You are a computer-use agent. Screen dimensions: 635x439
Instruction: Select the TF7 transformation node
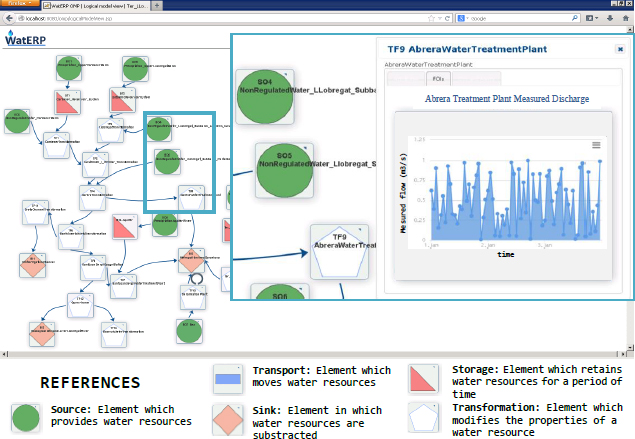[123, 286]
